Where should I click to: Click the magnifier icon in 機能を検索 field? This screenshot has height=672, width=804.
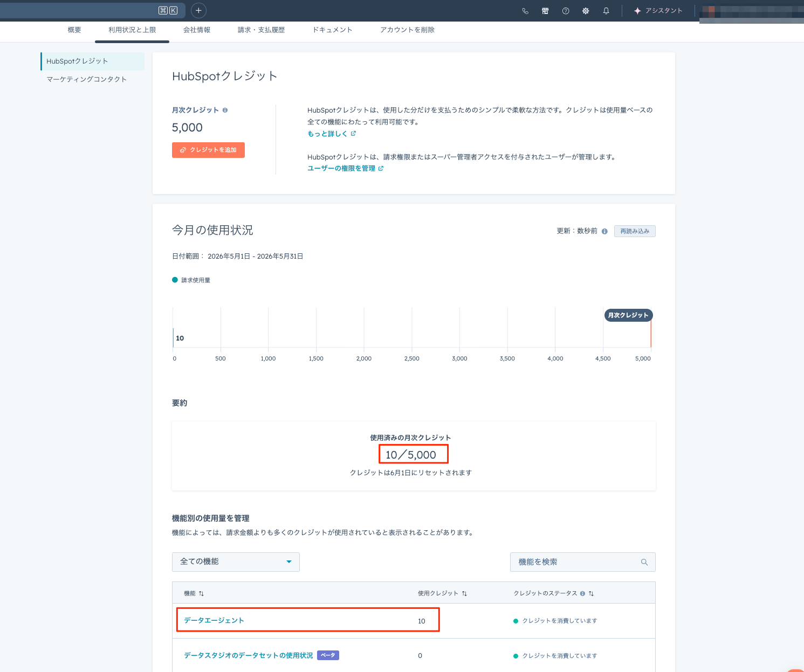(x=644, y=562)
